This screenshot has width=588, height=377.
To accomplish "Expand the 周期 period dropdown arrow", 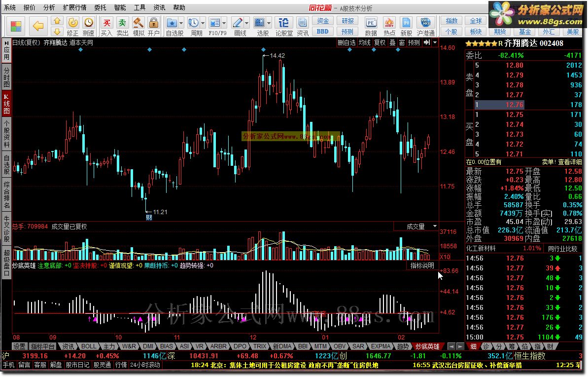I will point(203,23).
